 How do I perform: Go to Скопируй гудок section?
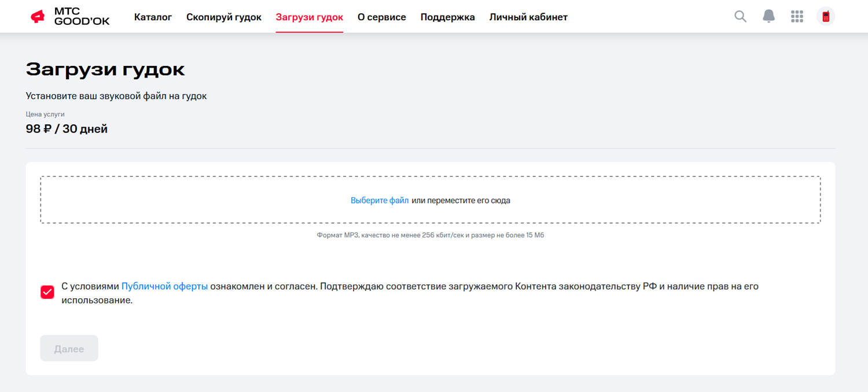pyautogui.click(x=223, y=17)
